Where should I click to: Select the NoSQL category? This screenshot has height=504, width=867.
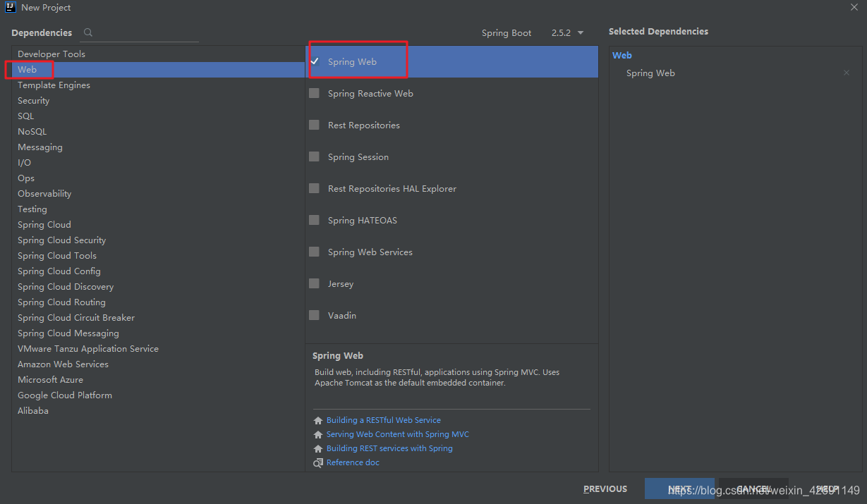(x=158, y=132)
